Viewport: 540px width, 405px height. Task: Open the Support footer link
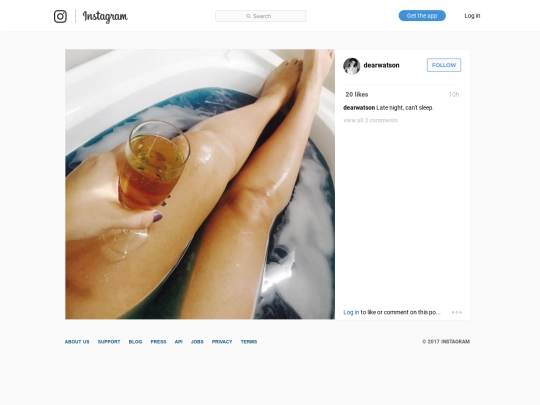pos(109,342)
